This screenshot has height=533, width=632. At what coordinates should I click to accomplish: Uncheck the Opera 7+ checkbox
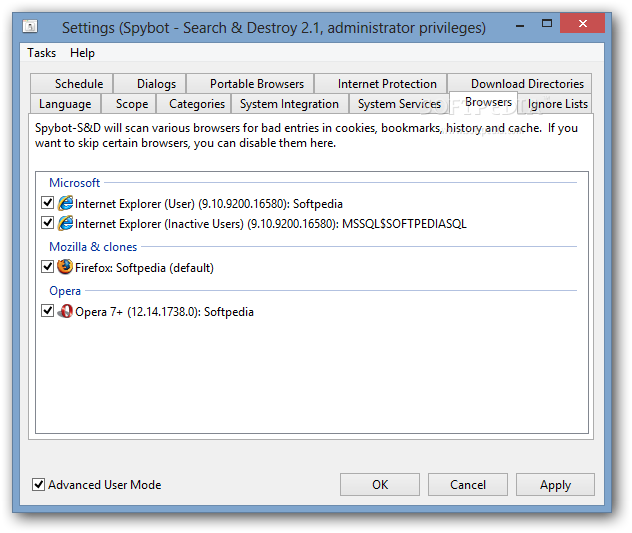48,310
